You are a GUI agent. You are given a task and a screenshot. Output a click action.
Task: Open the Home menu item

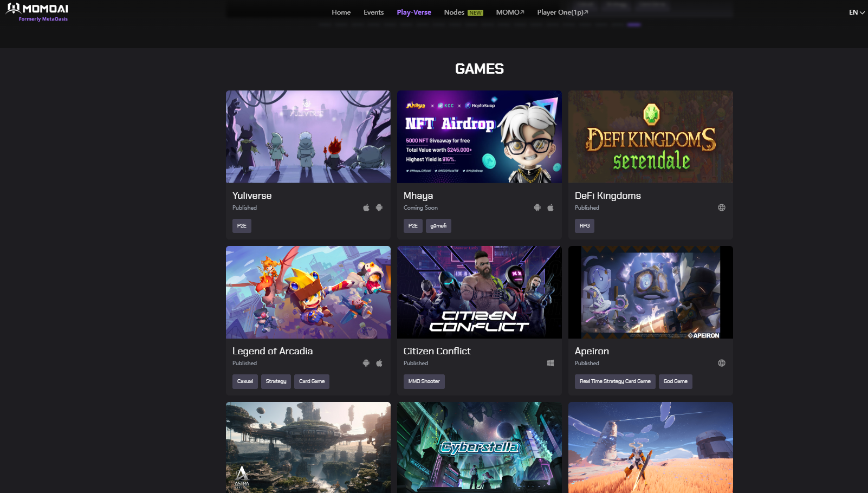[341, 12]
